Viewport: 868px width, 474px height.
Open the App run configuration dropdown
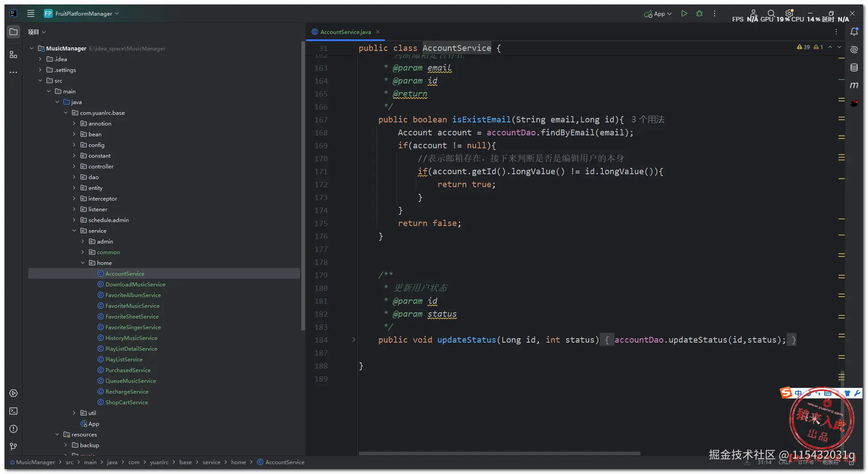click(x=658, y=14)
